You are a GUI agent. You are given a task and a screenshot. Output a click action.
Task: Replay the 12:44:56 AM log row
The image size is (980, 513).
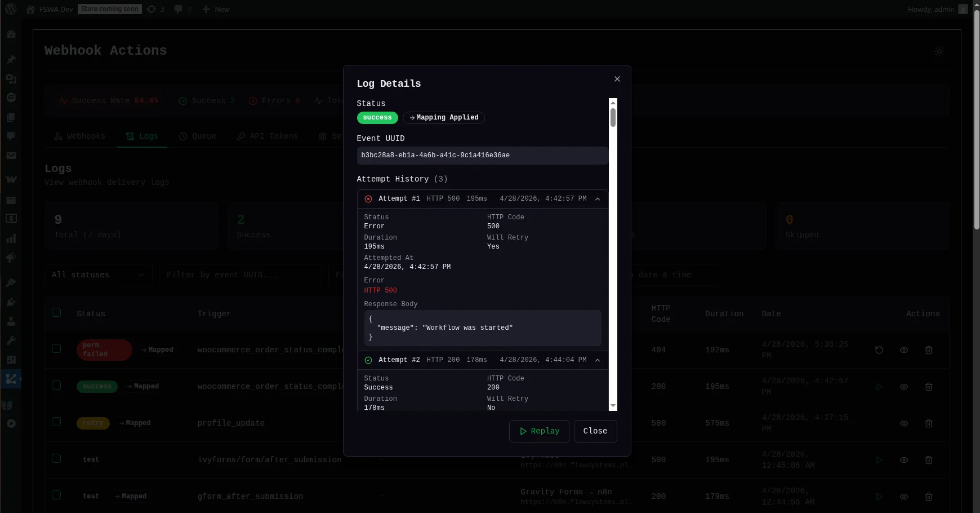879,497
